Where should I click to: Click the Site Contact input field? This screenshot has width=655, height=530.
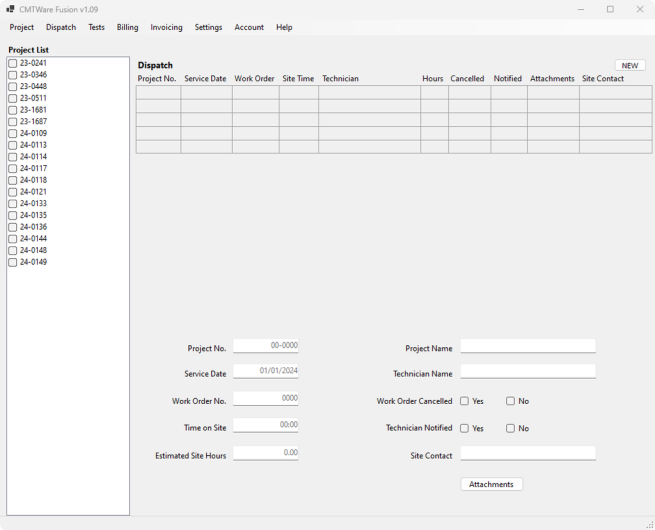[x=527, y=453]
